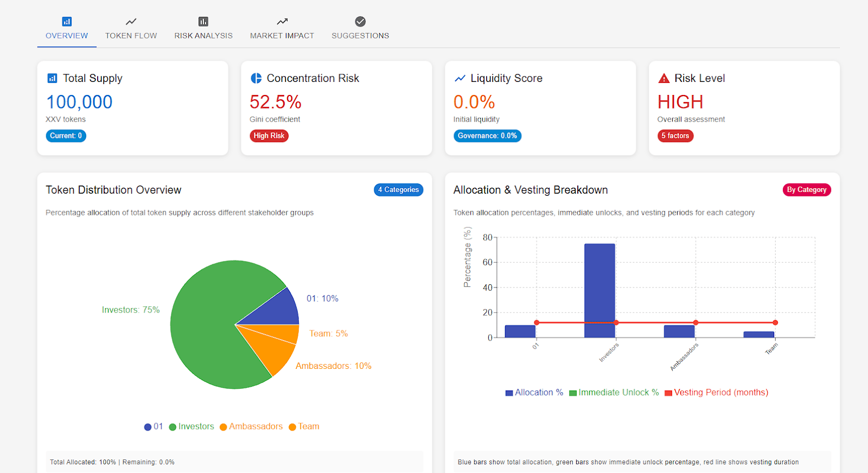This screenshot has height=473, width=868.
Task: Click the 'Allocation & Vesting Breakdown' heading
Action: click(531, 190)
